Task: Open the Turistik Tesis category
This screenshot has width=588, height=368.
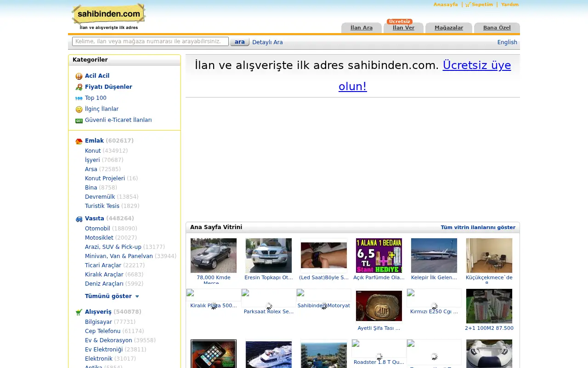Action: pyautogui.click(x=102, y=206)
